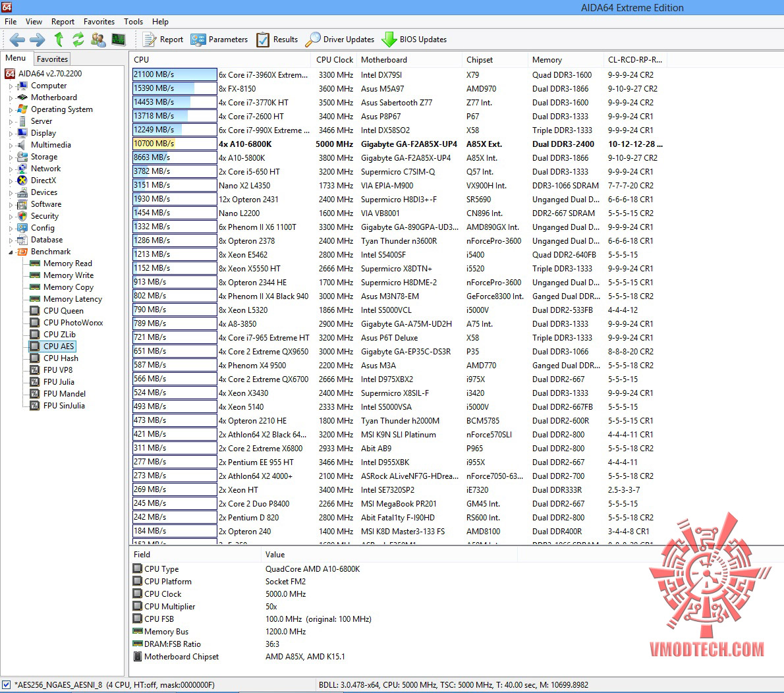
Task: Open Report from toolbar
Action: tap(163, 40)
